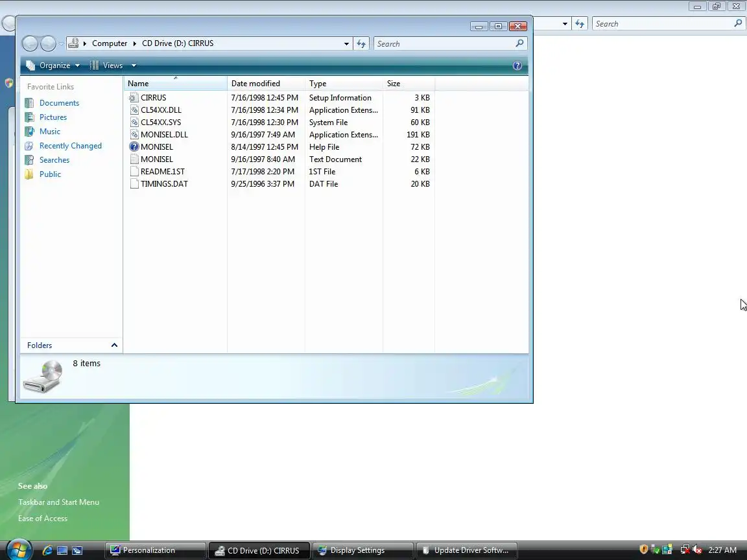Click Switch between windows Quick Launch icon
This screenshot has height=560, width=747.
coord(77,550)
